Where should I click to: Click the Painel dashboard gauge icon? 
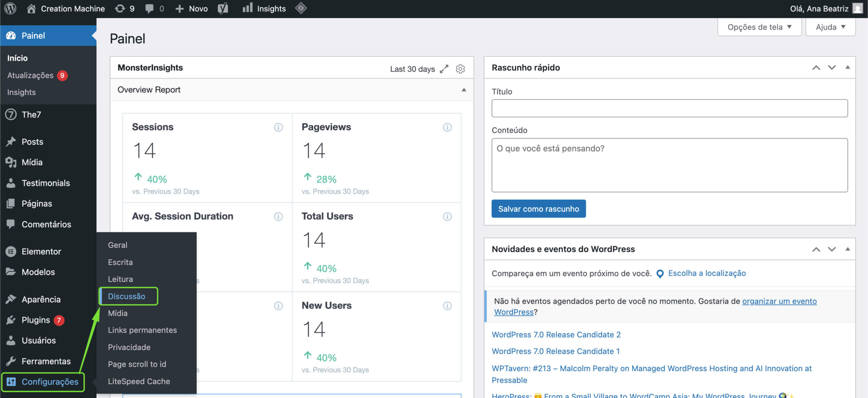pyautogui.click(x=11, y=36)
